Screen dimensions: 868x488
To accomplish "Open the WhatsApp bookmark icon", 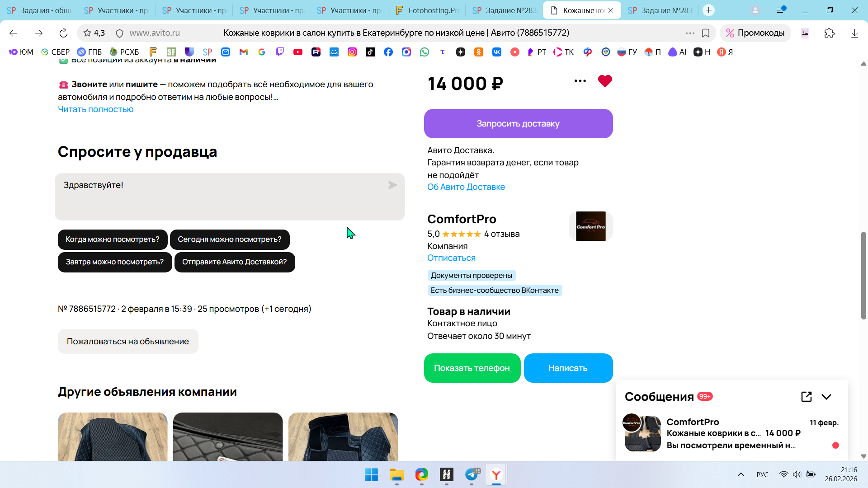I will point(424,52).
